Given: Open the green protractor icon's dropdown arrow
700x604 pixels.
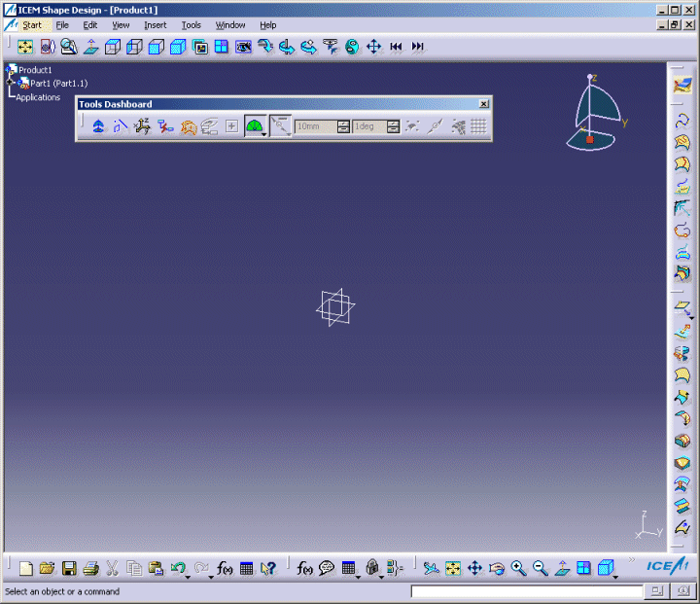Looking at the screenshot, I should click(x=264, y=134).
